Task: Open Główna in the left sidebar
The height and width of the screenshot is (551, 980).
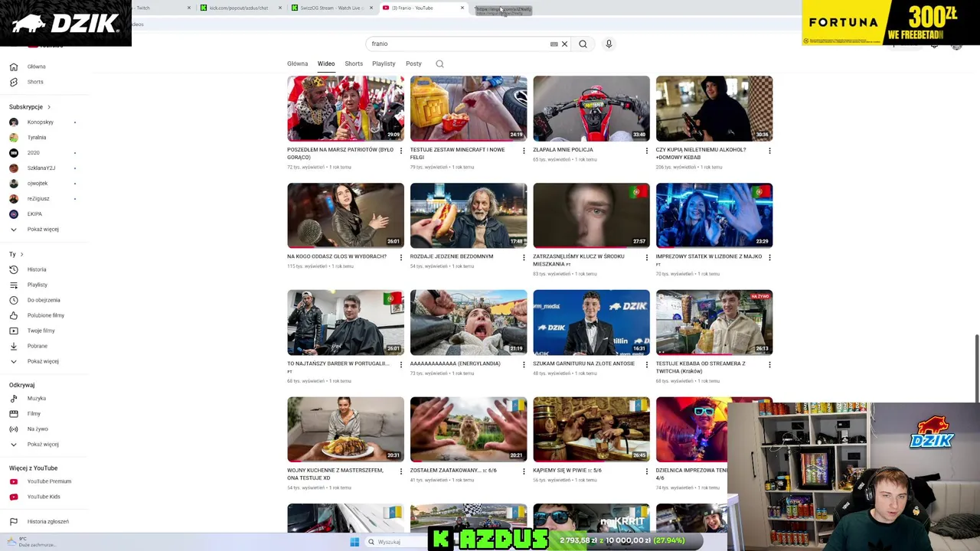Action: pyautogui.click(x=36, y=67)
